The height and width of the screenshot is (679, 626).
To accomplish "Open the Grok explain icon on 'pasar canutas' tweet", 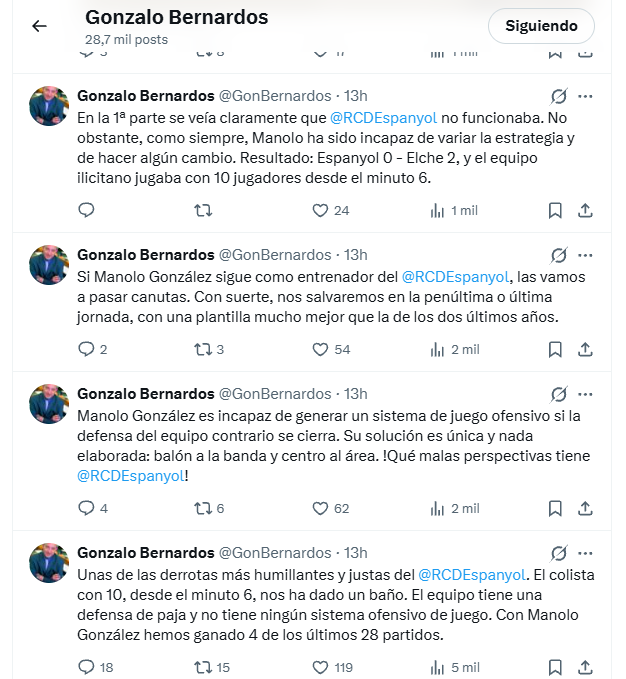I will pyautogui.click(x=558, y=255).
